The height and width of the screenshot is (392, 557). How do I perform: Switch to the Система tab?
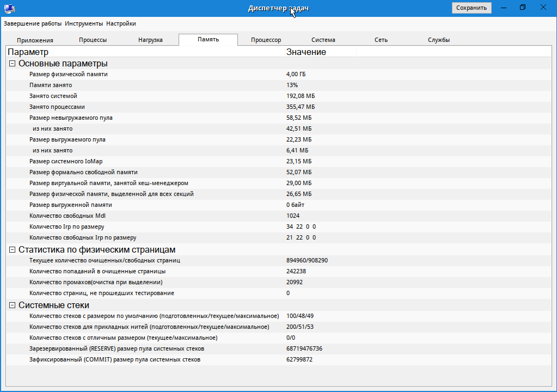tap(323, 40)
